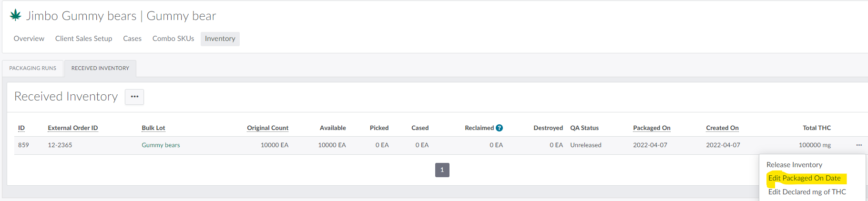Click Edit Declared mg of THC

click(807, 192)
